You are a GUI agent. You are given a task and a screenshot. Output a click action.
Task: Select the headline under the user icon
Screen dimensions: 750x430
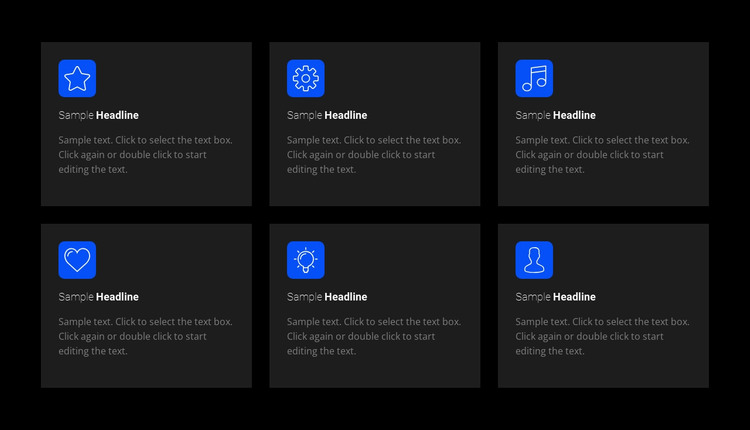tap(556, 297)
